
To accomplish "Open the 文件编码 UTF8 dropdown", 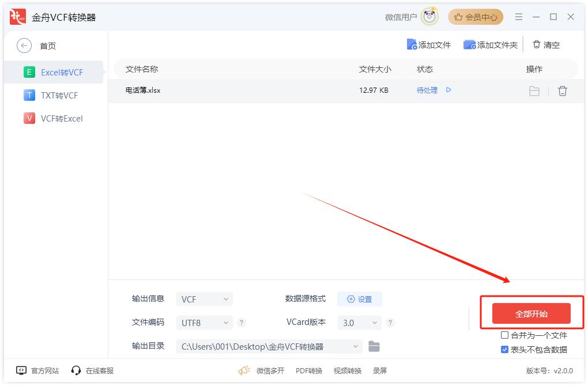I will (x=204, y=323).
